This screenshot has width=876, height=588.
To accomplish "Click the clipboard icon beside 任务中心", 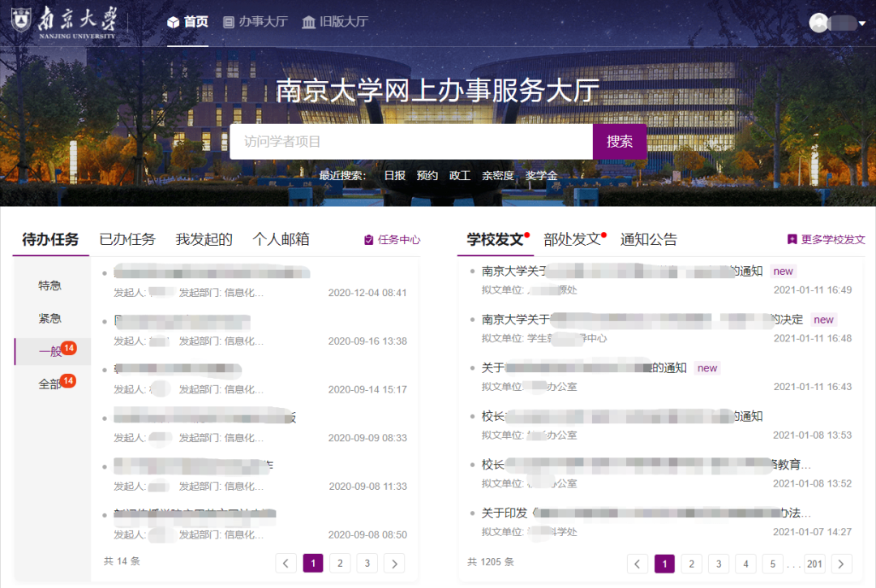I will [x=369, y=239].
